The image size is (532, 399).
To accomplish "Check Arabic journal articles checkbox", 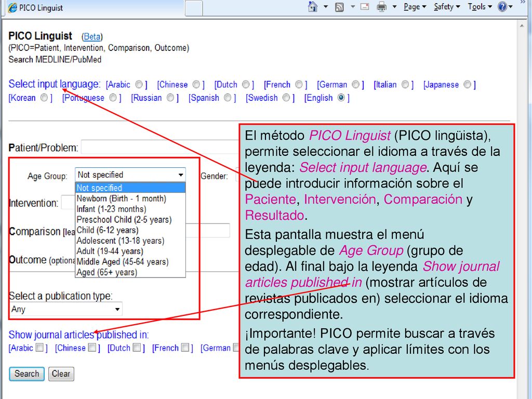I will [x=39, y=348].
